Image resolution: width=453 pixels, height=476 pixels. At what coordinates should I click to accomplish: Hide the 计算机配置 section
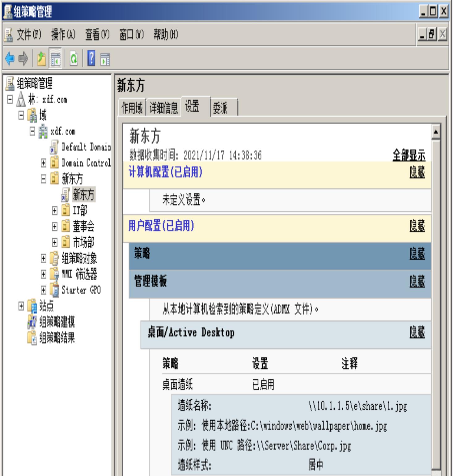417,172
